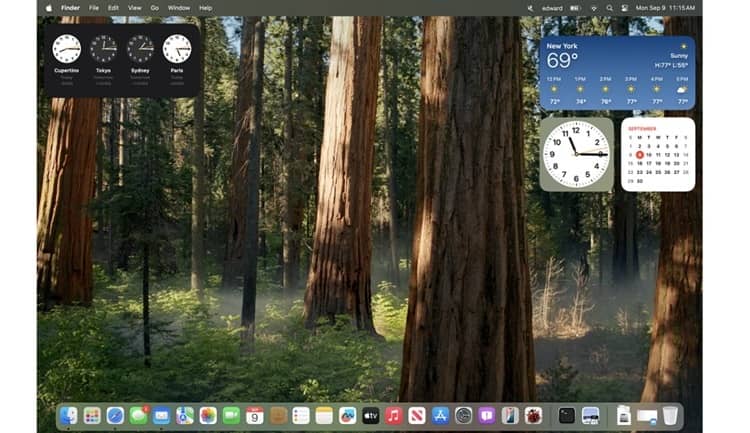
Task: Launch the yellow Notes app
Action: [324, 416]
